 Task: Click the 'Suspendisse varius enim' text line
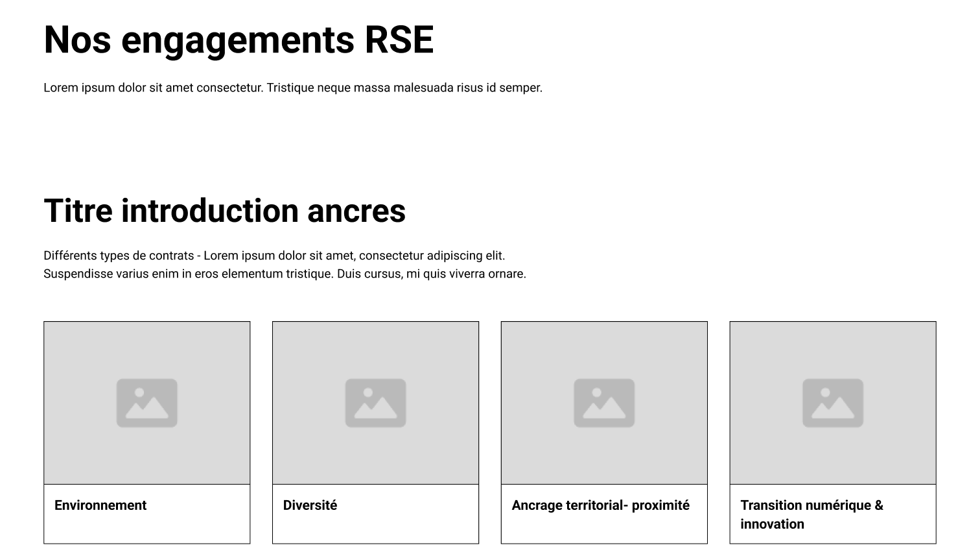285,274
